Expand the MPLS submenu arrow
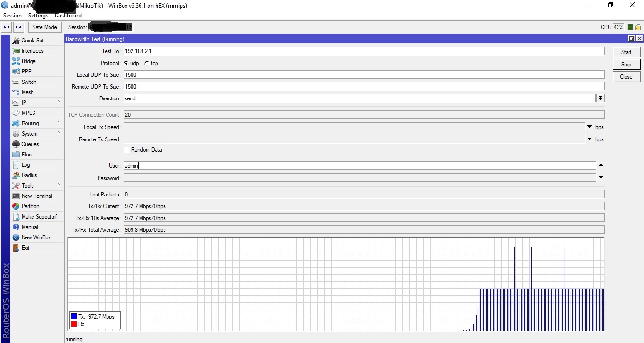 click(x=58, y=113)
